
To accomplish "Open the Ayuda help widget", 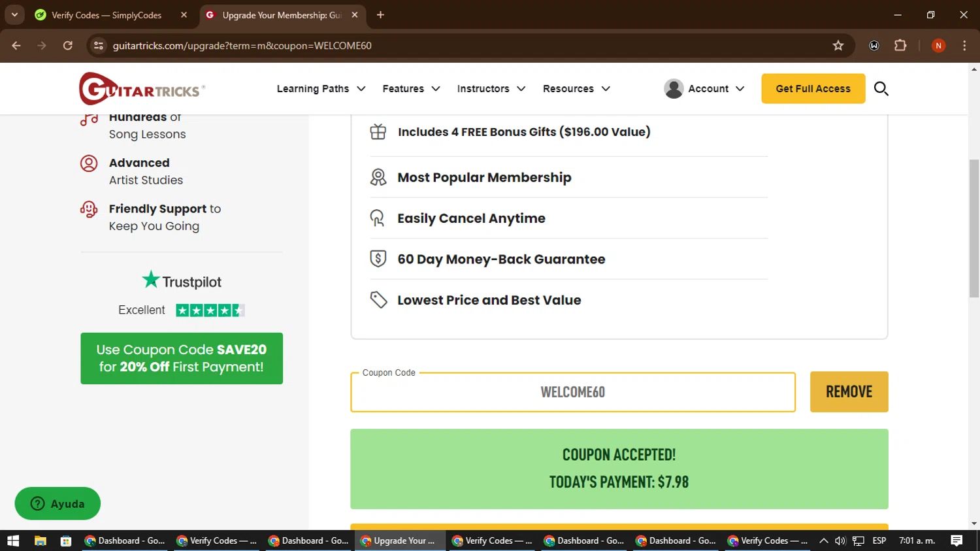I will [57, 503].
